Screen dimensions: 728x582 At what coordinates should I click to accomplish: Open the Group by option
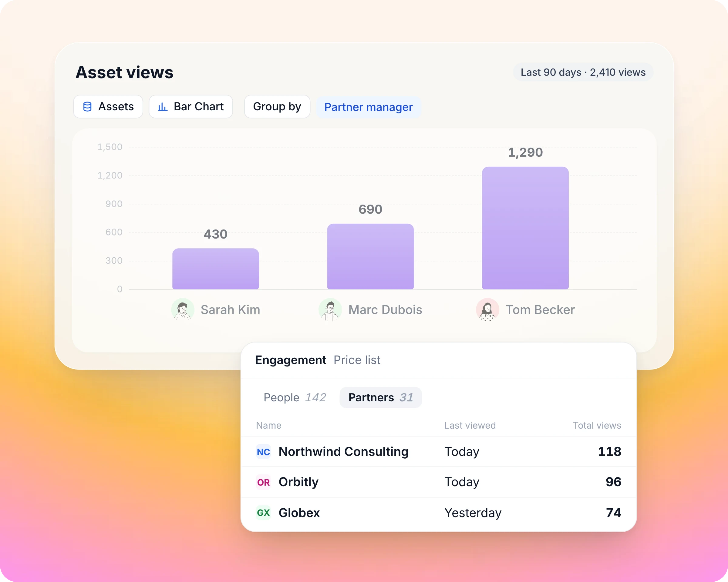277,107
